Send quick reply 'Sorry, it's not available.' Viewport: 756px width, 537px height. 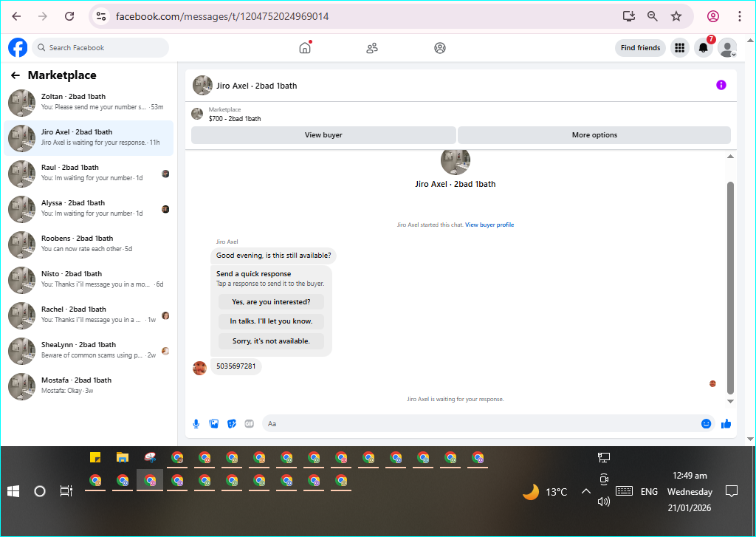click(271, 341)
